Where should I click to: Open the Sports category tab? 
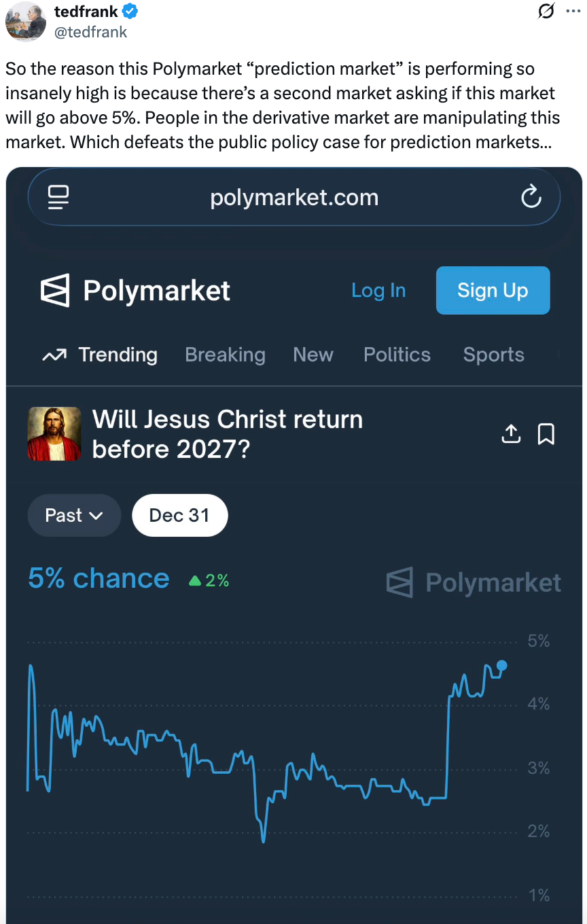point(493,355)
